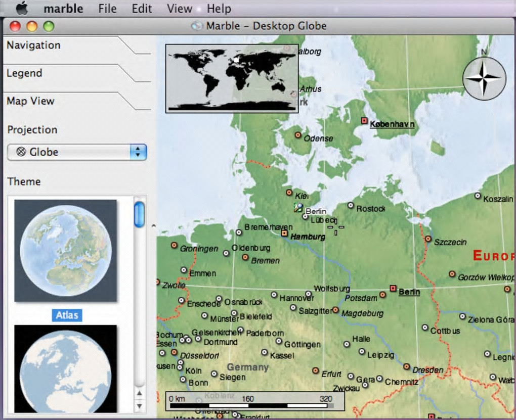Viewport: 516px width, 420px height.
Task: Click the theme list scroll down arrow
Action: tap(140, 406)
